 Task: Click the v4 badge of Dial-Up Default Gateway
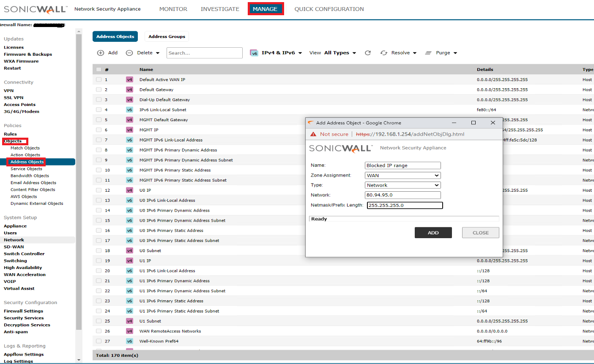tap(129, 100)
